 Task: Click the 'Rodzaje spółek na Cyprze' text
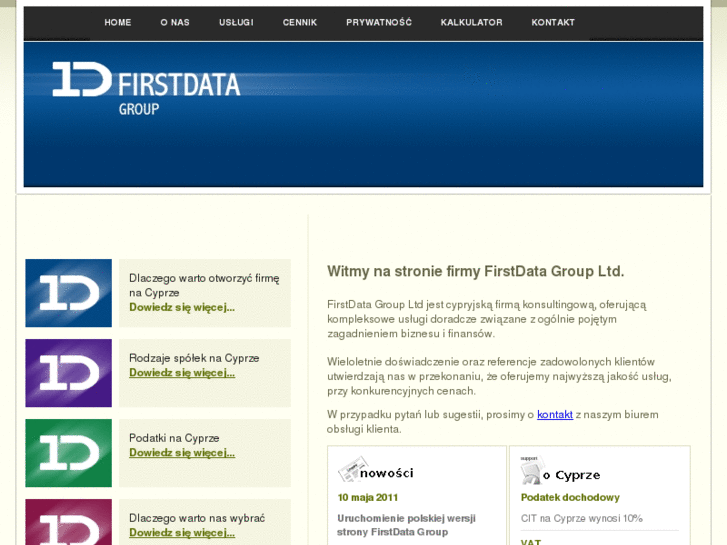pos(194,358)
